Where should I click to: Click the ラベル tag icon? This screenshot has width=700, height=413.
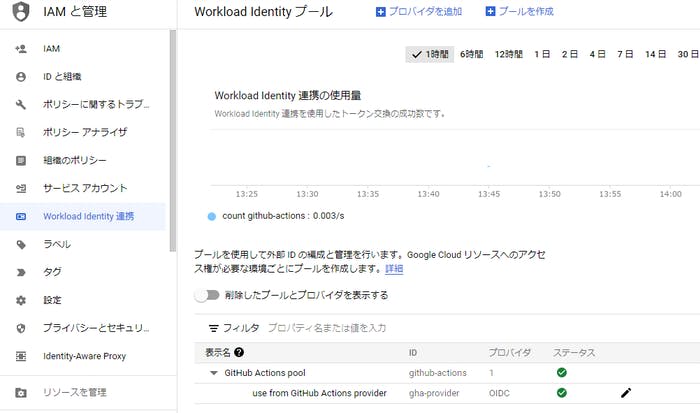(21, 245)
